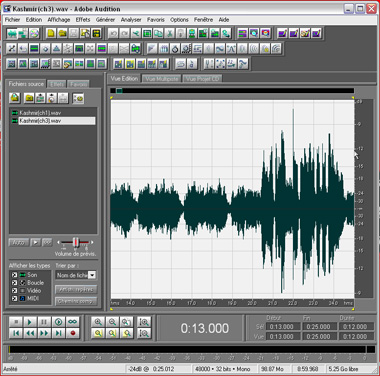This screenshot has width=380, height=376.
Task: Uncheck the MIDI file type checkbox
Action: tap(14, 299)
